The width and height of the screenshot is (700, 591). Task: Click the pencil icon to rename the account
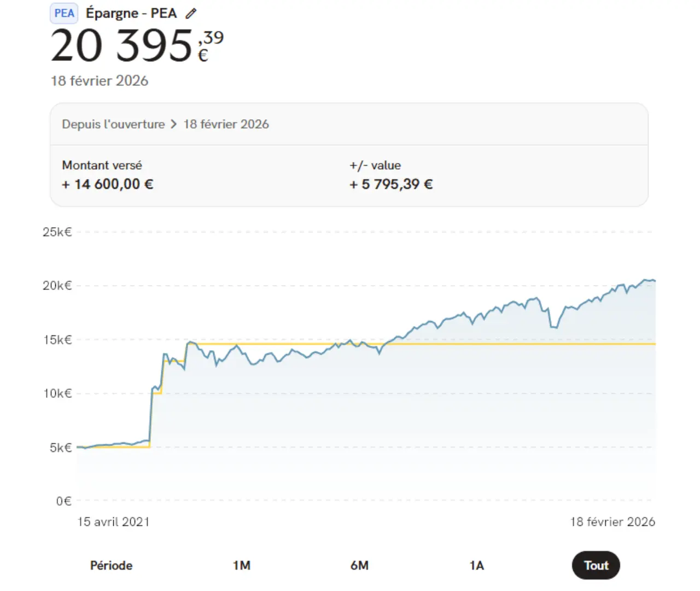[x=190, y=14]
